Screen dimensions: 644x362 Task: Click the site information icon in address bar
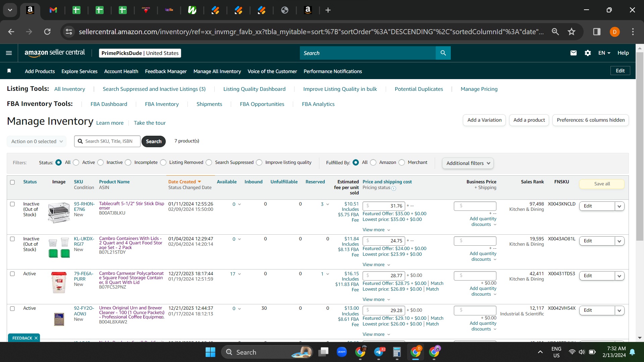tap(69, 32)
